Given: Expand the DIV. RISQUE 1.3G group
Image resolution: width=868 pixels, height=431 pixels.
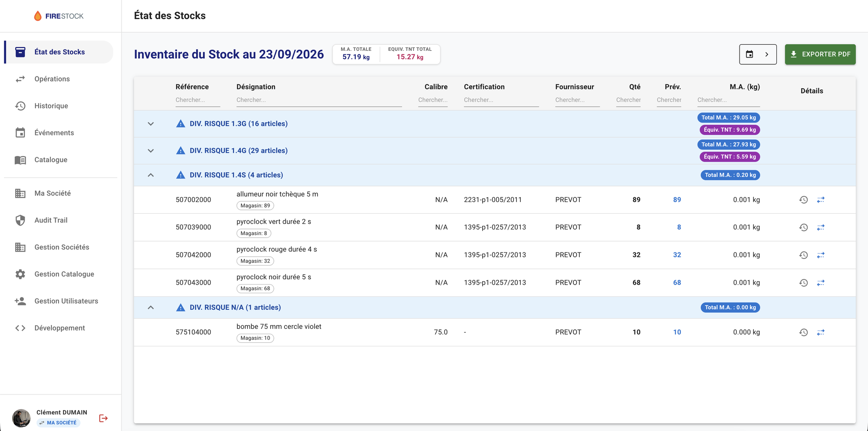Looking at the screenshot, I should tap(151, 124).
